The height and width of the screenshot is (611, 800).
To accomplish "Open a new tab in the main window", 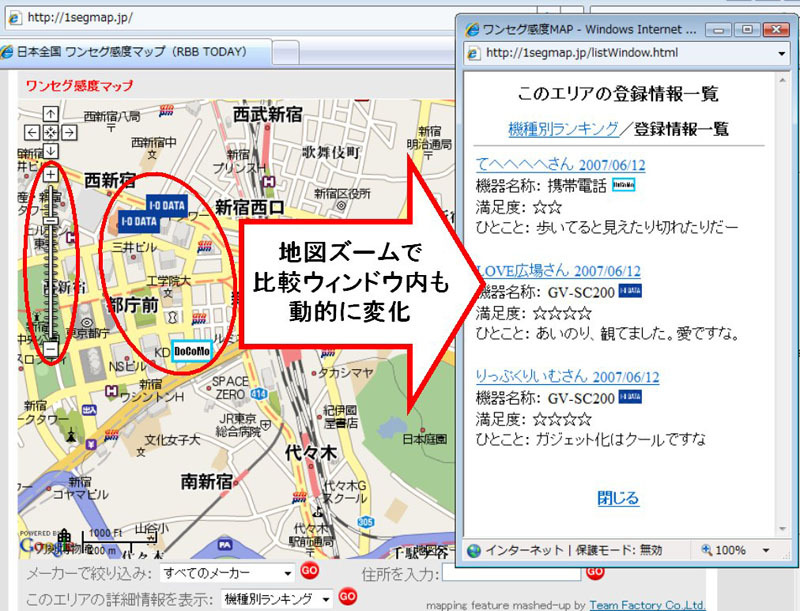I will (285, 53).
